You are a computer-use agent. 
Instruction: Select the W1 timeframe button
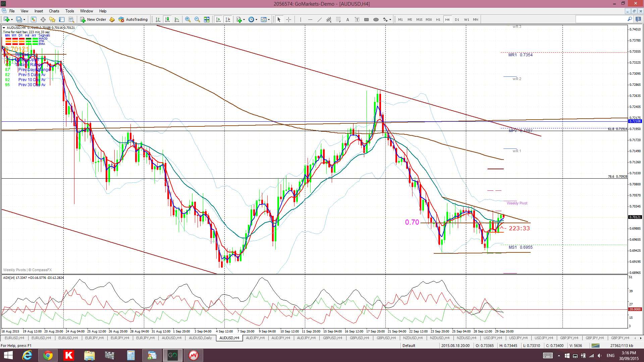(x=467, y=19)
